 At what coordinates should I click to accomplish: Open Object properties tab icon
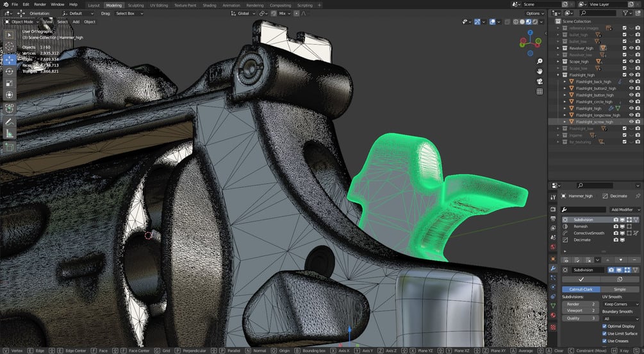click(x=553, y=259)
